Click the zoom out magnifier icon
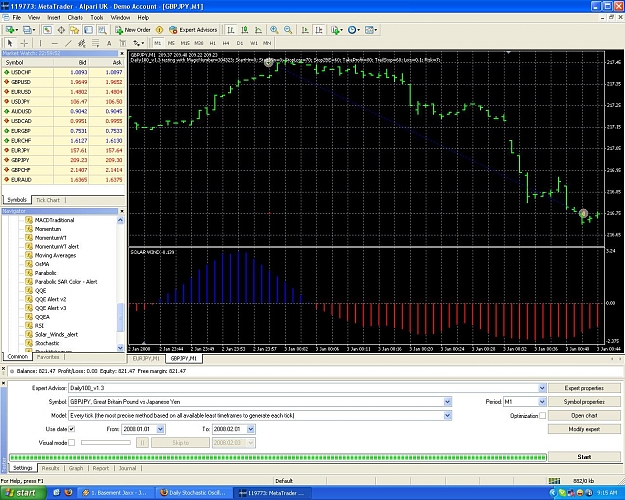Viewport: 625px width, 500px height. point(288,30)
